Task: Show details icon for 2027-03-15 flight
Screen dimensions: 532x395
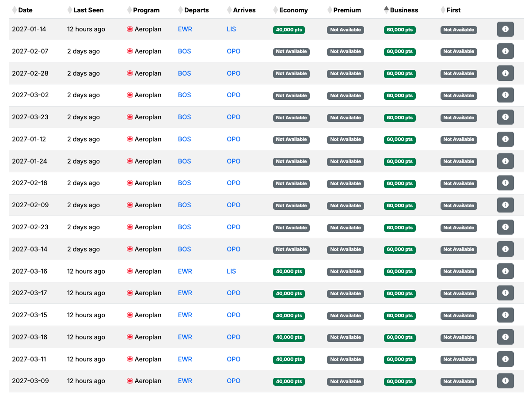Action: [x=505, y=315]
